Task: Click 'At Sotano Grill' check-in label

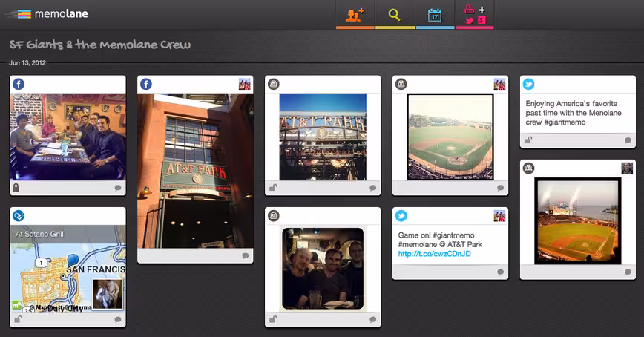Action: pos(40,234)
